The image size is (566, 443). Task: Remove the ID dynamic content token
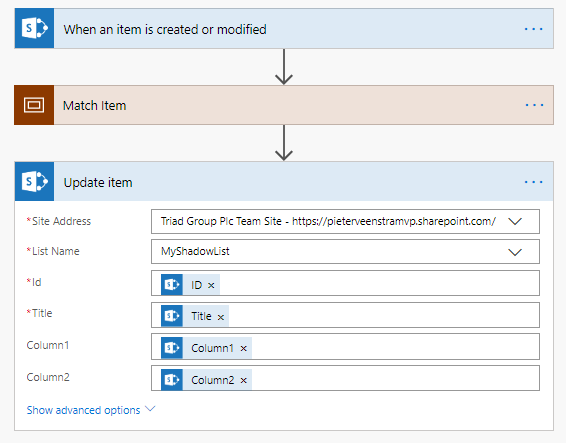(x=211, y=286)
